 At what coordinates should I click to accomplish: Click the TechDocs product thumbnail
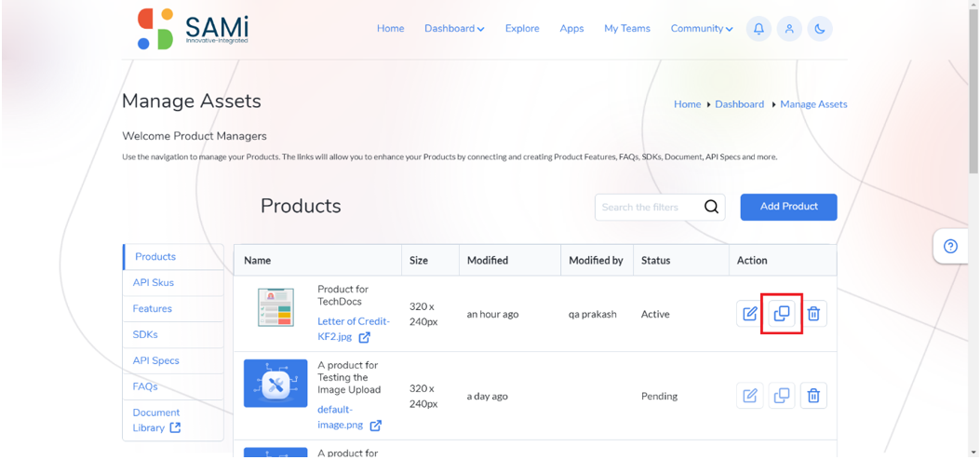[275, 307]
